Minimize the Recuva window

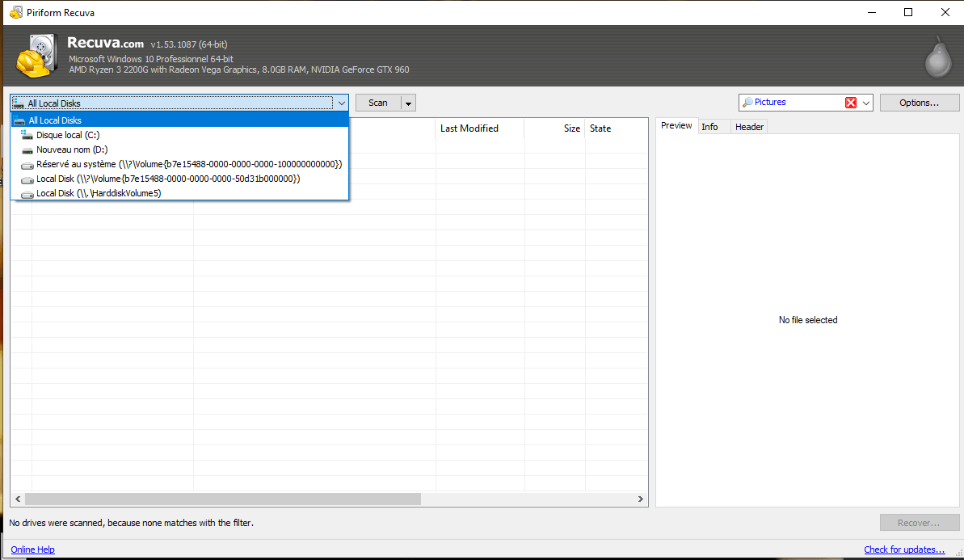pyautogui.click(x=872, y=12)
